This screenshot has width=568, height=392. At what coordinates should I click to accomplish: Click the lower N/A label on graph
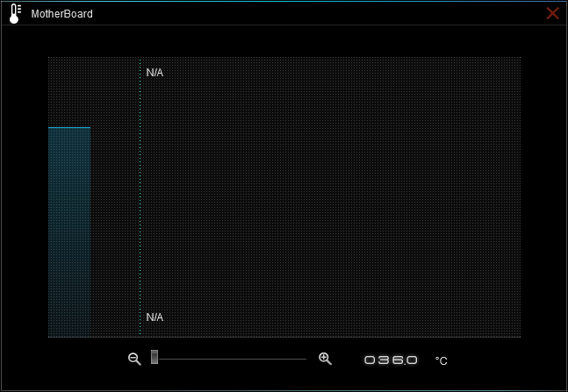[x=155, y=317]
